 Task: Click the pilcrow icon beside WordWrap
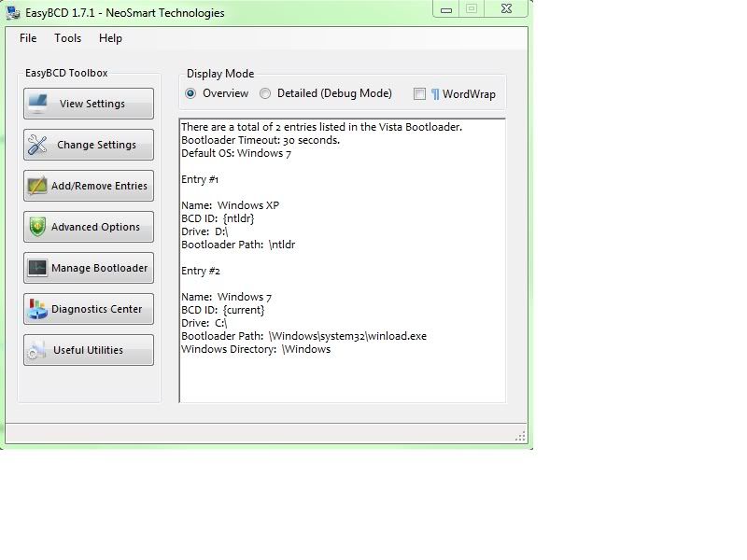point(435,94)
